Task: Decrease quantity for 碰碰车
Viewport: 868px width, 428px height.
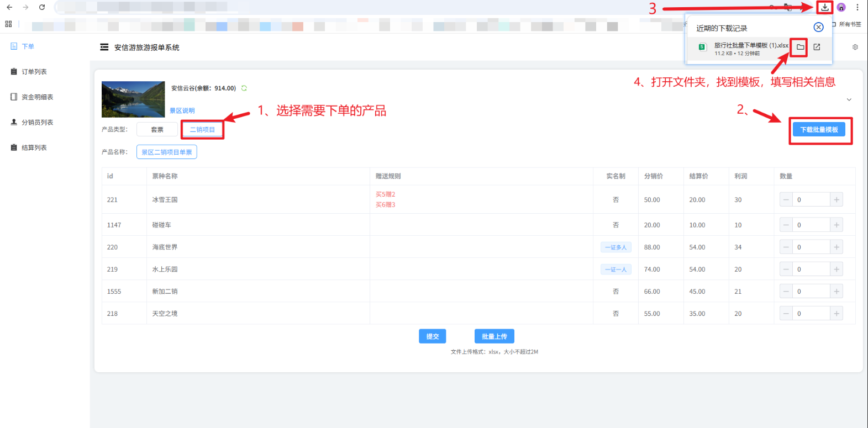Action: 786,225
